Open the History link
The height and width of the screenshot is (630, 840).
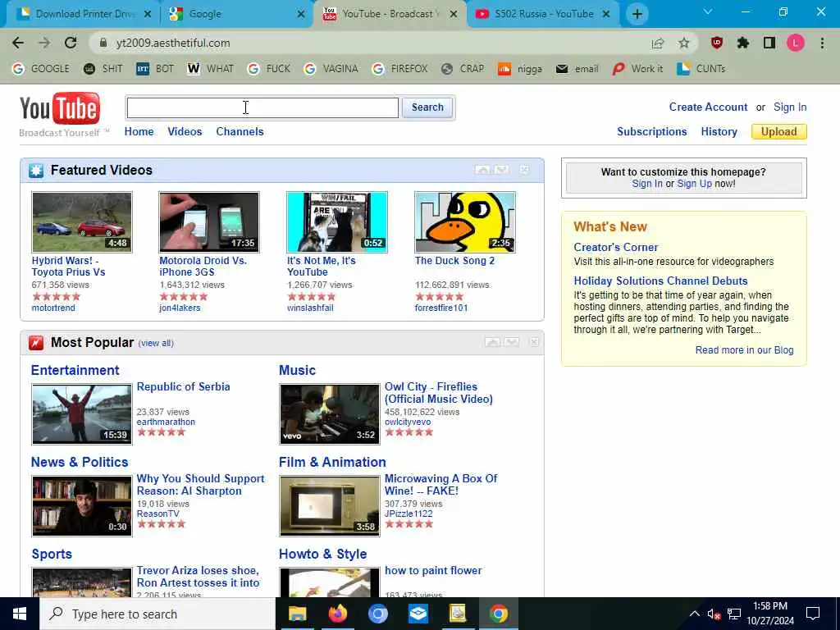pyautogui.click(x=719, y=132)
